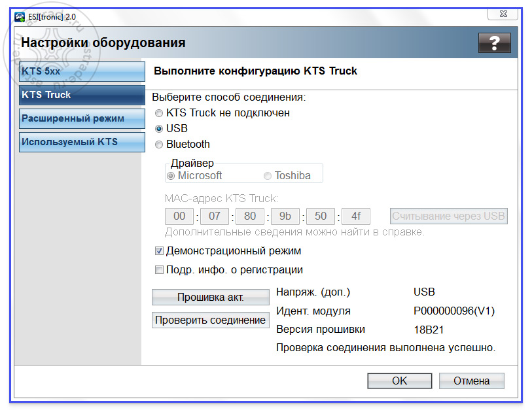Click the 'Драйвер' group label
Image resolution: width=532 pixels, height=410 pixels.
[192, 163]
